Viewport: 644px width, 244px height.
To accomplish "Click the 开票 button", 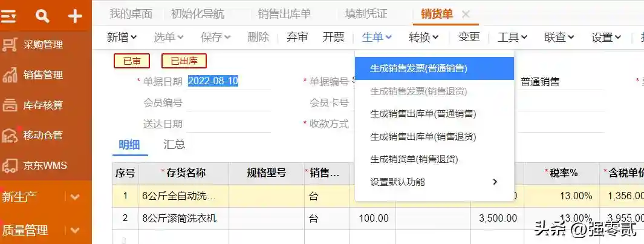I will coord(333,38).
